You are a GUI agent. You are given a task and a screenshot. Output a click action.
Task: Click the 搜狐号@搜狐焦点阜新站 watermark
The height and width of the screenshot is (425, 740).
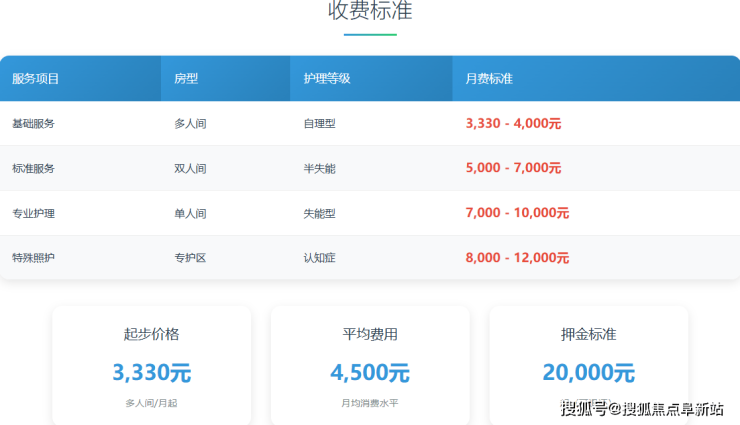tap(641, 408)
